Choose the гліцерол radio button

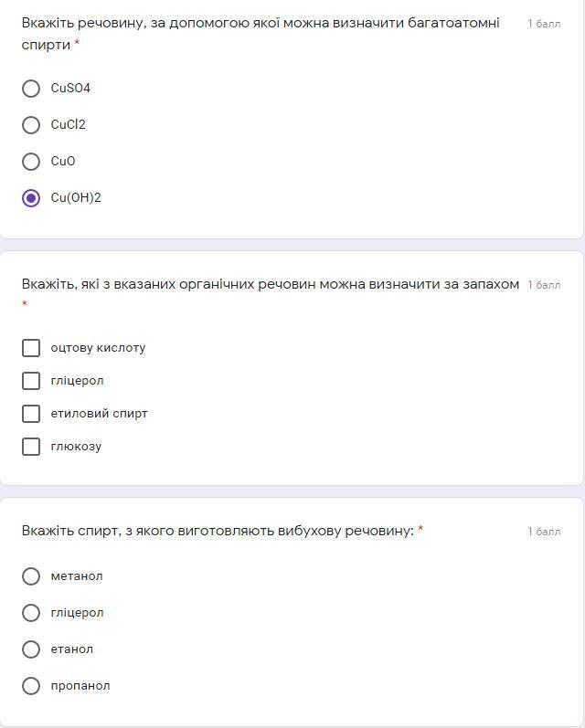(x=31, y=613)
